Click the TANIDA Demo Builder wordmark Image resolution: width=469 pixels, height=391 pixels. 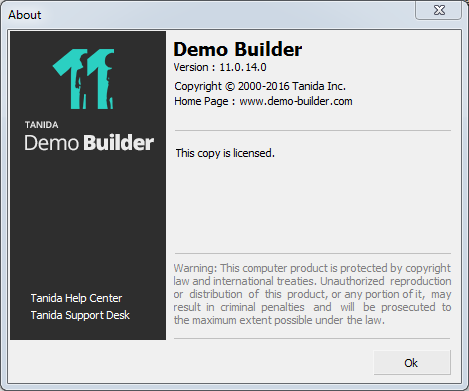point(89,137)
